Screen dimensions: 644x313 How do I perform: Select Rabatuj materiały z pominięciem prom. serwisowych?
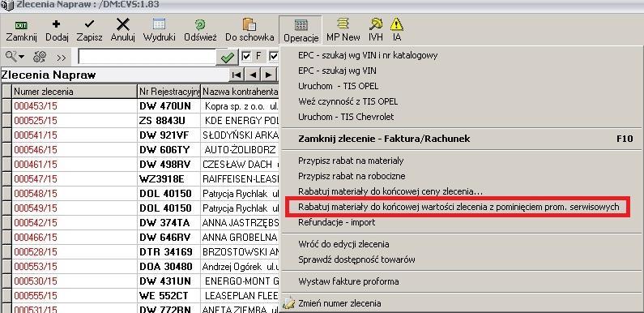point(458,207)
